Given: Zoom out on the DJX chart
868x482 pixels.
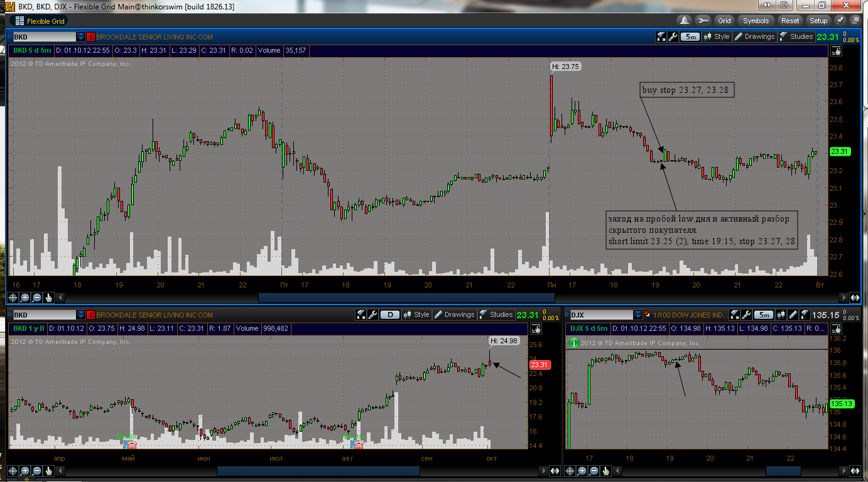Looking at the screenshot, I should 594,471.
